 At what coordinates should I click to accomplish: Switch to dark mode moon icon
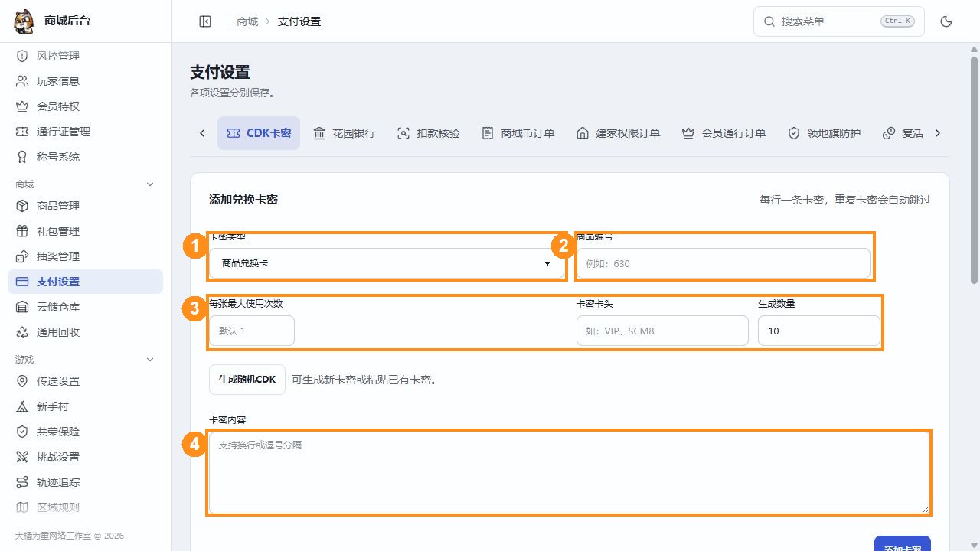[x=946, y=21]
